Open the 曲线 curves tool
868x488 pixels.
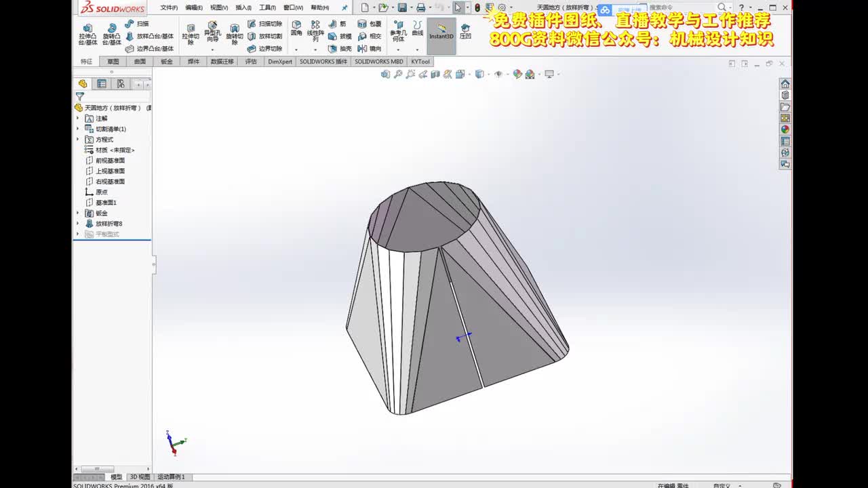coord(417,28)
